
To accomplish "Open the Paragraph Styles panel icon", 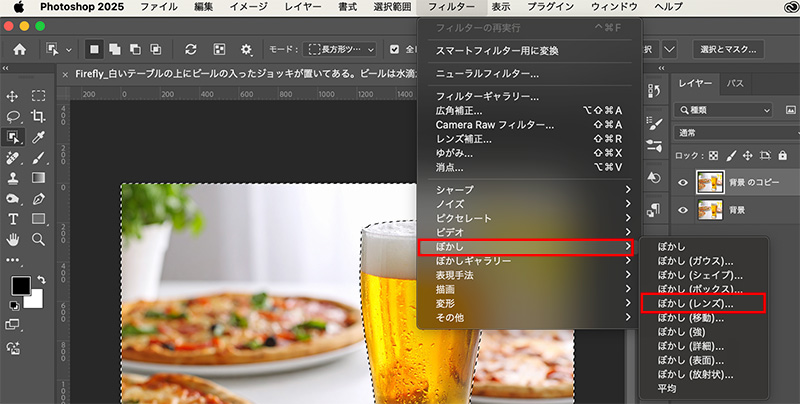I will 654,209.
